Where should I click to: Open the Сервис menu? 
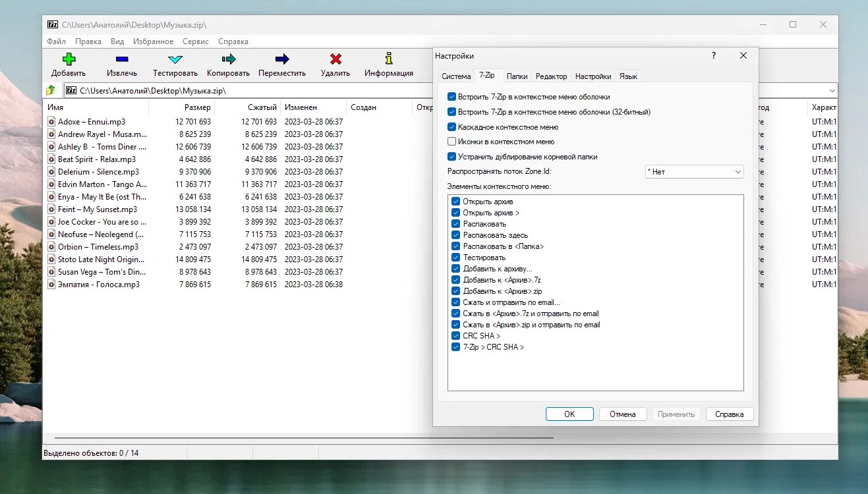[196, 41]
